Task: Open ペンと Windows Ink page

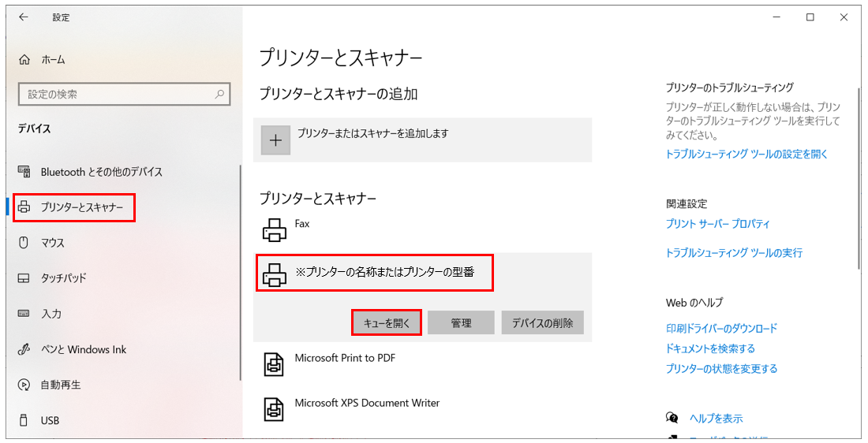Action: [x=84, y=349]
